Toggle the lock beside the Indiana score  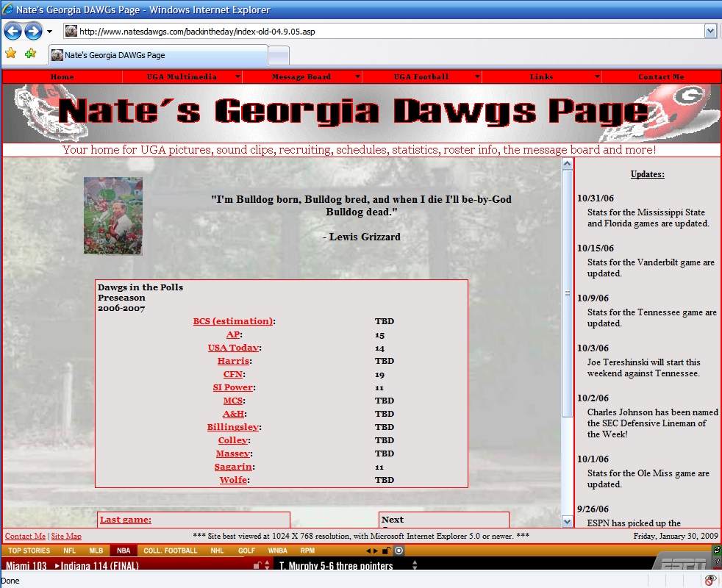257,565
